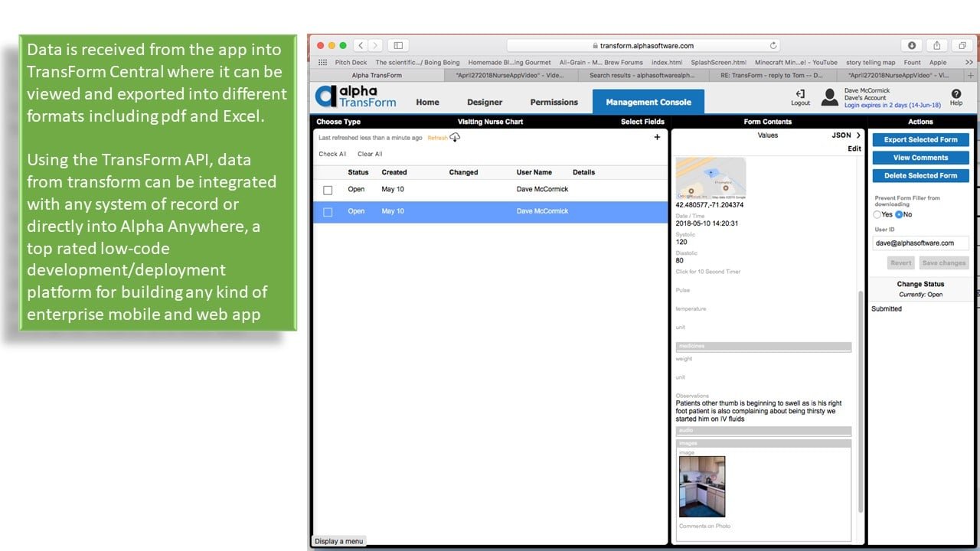Toggle checkbox of highlighted form row
The image size is (980, 551).
click(x=328, y=212)
